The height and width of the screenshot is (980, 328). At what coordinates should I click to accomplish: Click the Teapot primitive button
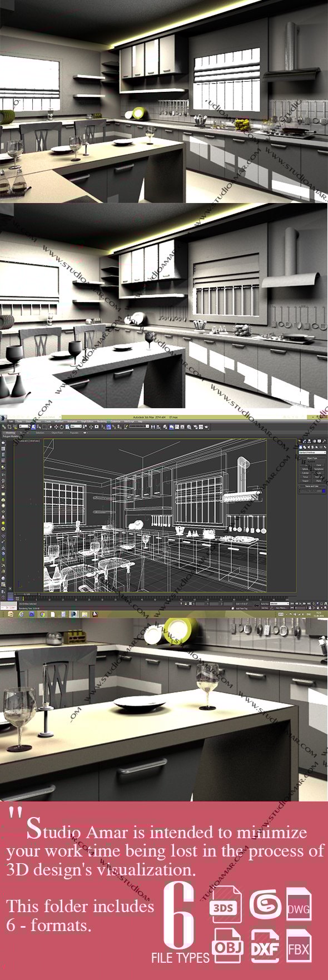pos(305,481)
